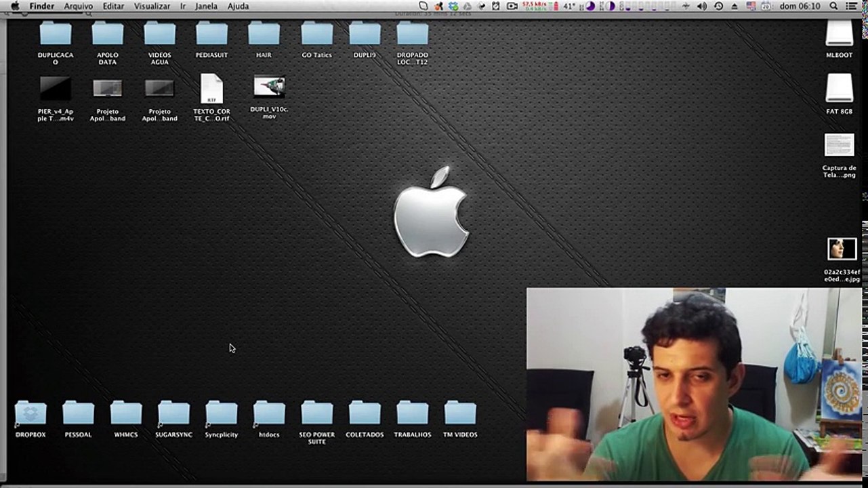868x488 pixels.
Task: Open the TM VIDEOS folder
Action: tap(460, 413)
